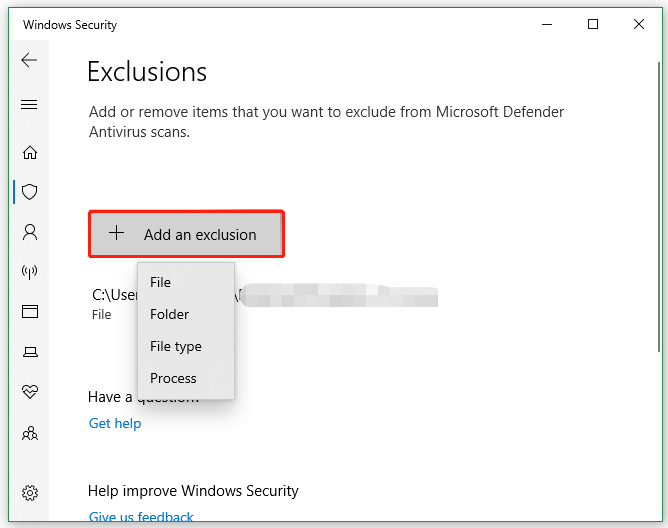
Task: Open Device performance & health heart icon
Action: pyautogui.click(x=30, y=392)
